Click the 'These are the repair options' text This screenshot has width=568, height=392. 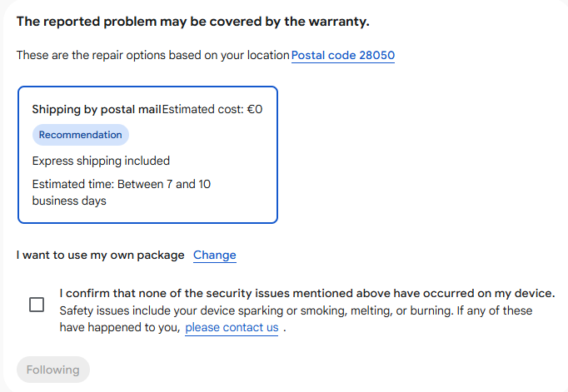(152, 56)
